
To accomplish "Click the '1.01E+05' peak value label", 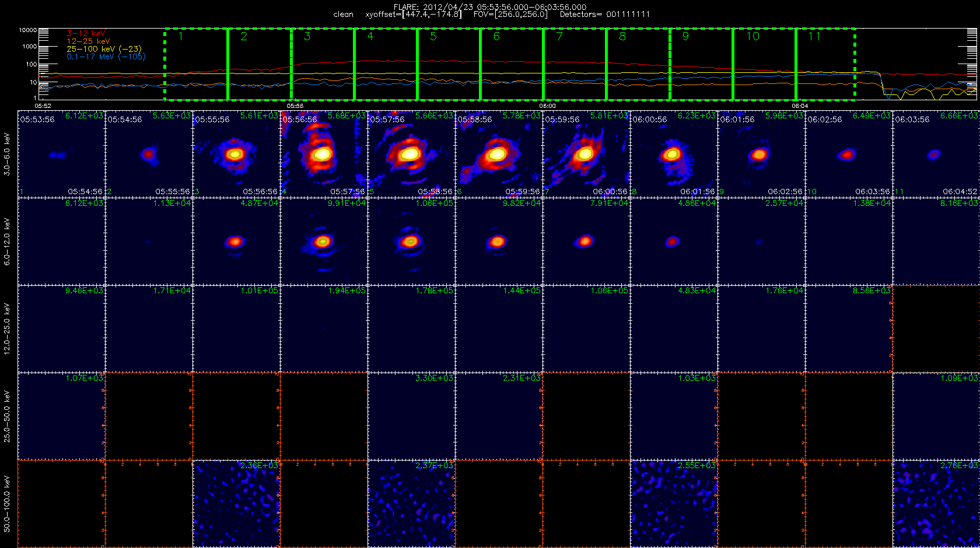I will (260, 291).
